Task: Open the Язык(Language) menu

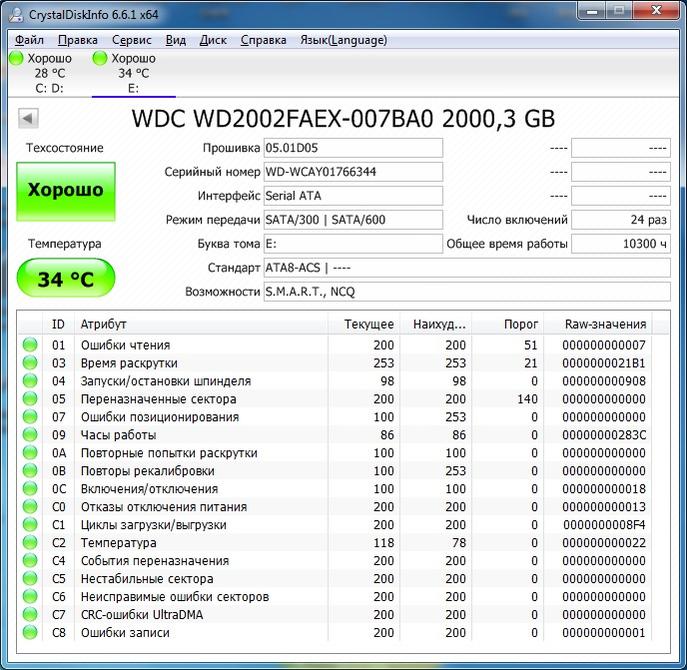Action: (x=344, y=40)
